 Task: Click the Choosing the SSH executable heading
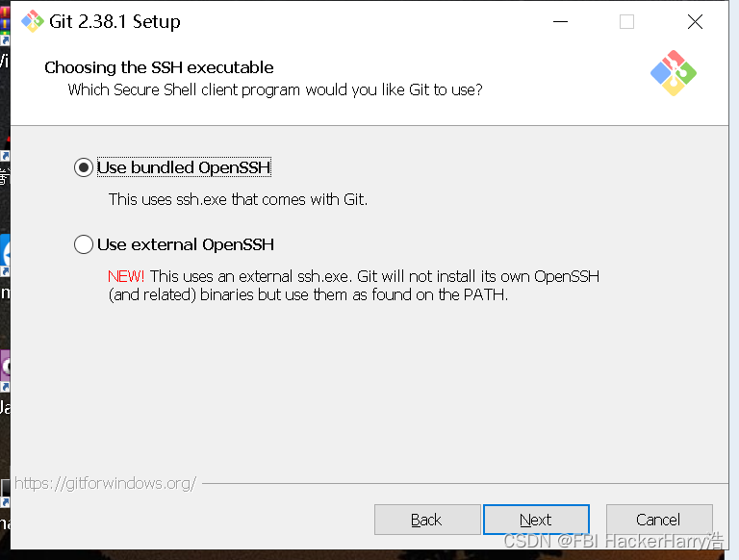pos(159,67)
